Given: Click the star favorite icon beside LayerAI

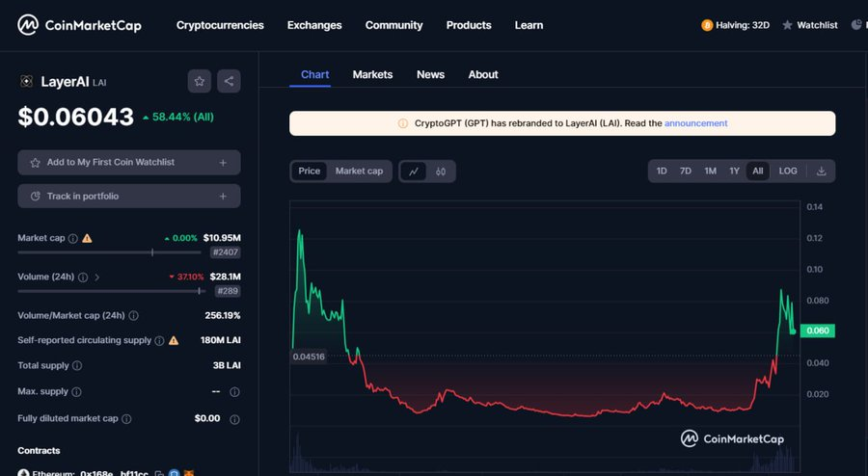Looking at the screenshot, I should [x=199, y=81].
